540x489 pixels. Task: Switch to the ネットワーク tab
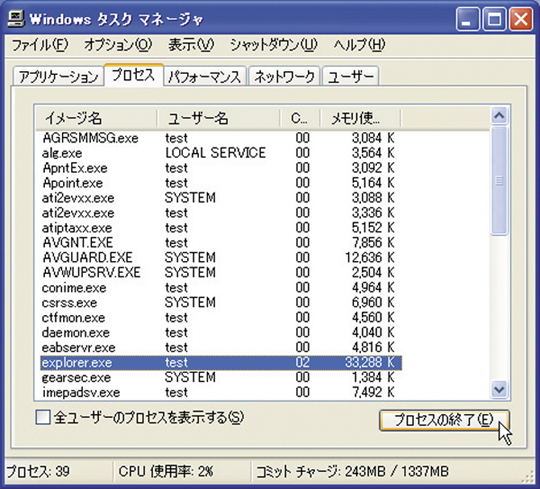(284, 76)
